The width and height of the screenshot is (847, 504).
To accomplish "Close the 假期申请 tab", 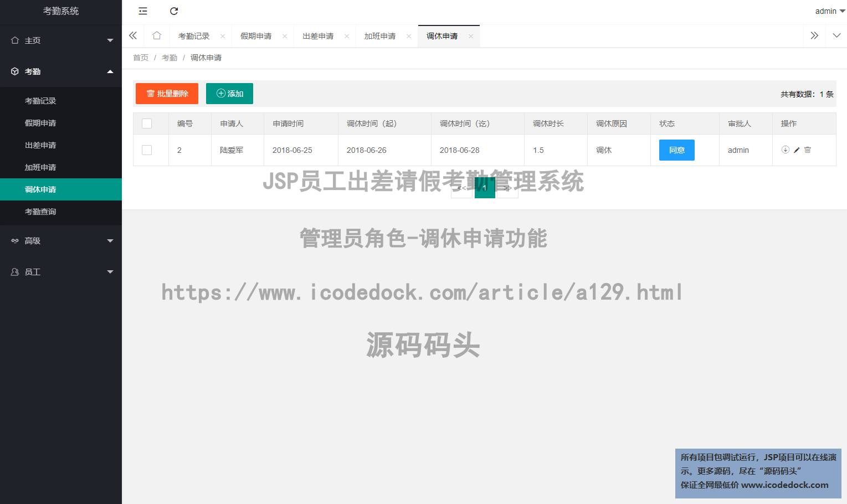I will pos(285,36).
